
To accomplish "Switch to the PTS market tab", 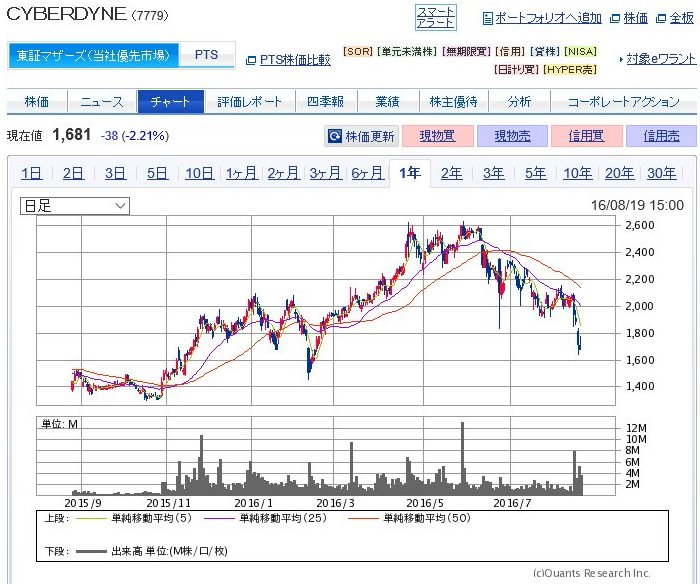I will coord(207,55).
